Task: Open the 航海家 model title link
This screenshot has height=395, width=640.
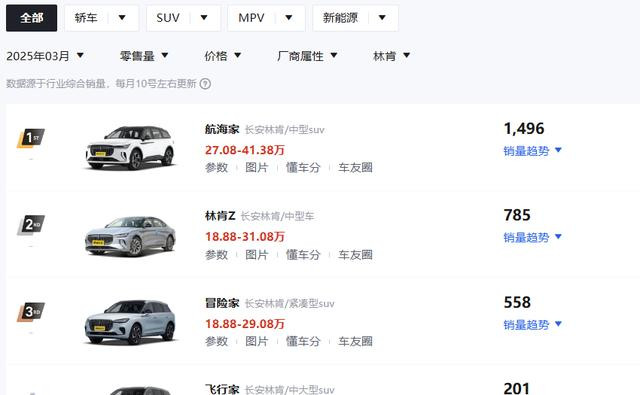Action: 222,129
